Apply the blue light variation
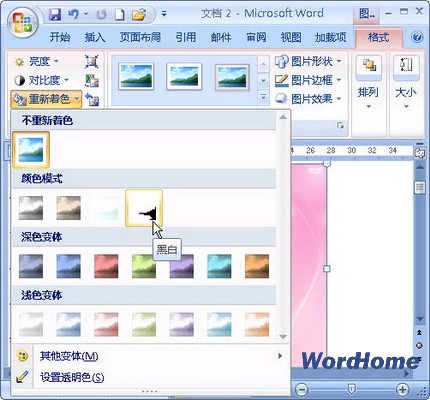The width and height of the screenshot is (430, 400). 69,324
